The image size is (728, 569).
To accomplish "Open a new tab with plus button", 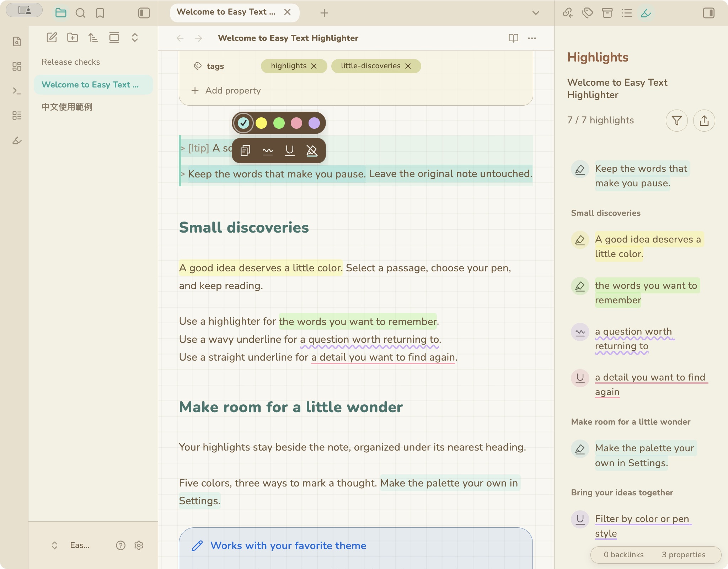I will 324,13.
